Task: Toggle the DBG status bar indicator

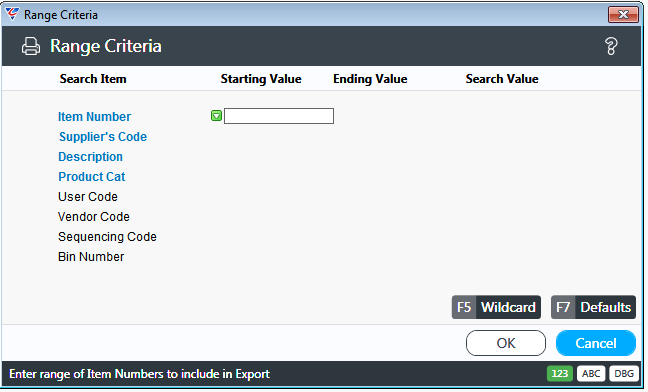Action: [624, 374]
